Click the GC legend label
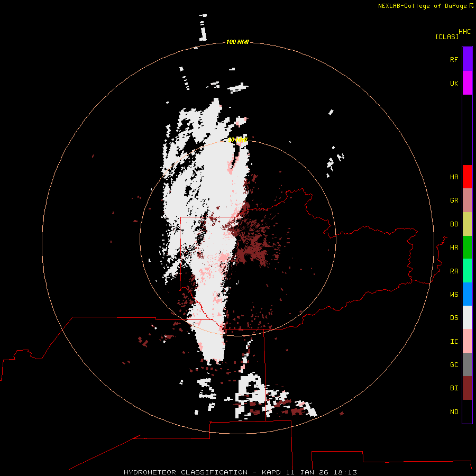476x476 pixels. point(454,364)
